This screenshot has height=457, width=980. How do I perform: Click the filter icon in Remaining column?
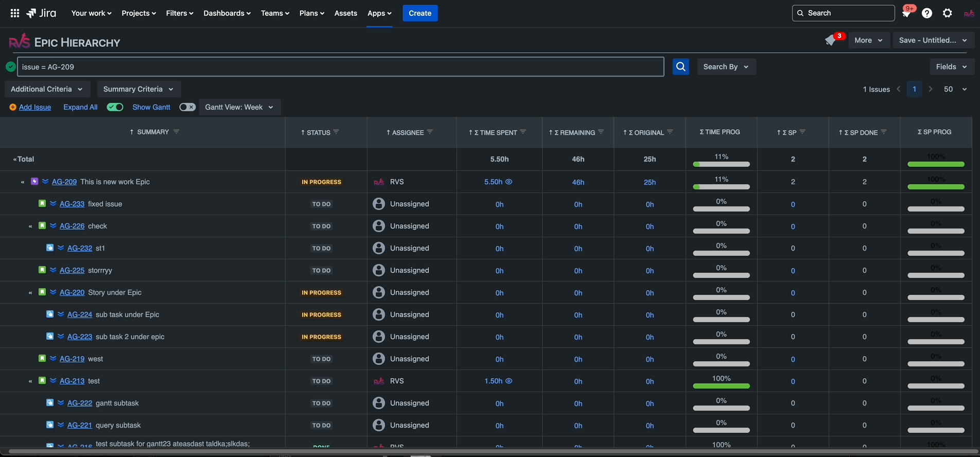click(601, 132)
